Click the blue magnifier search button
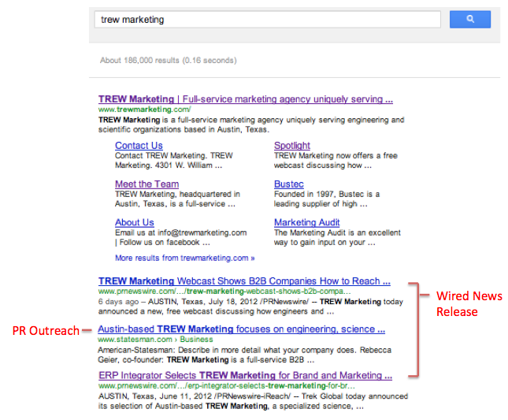This screenshot has width=508, height=420. pos(469,20)
